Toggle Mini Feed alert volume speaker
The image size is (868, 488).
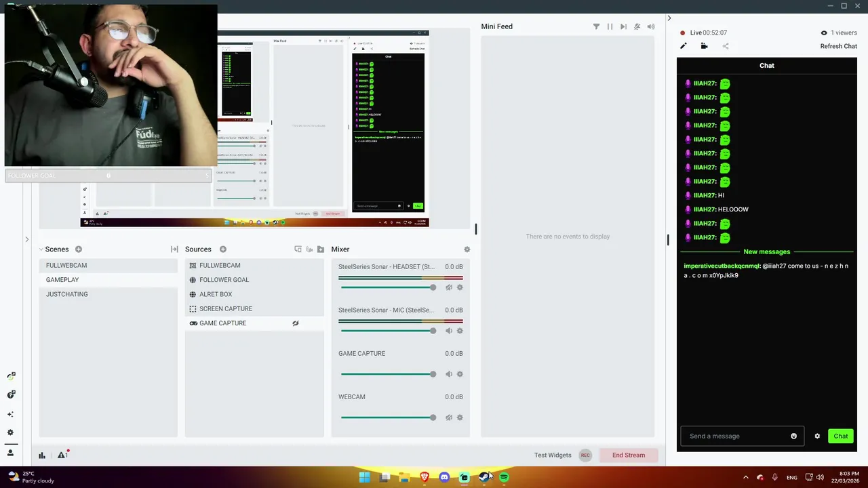(651, 26)
